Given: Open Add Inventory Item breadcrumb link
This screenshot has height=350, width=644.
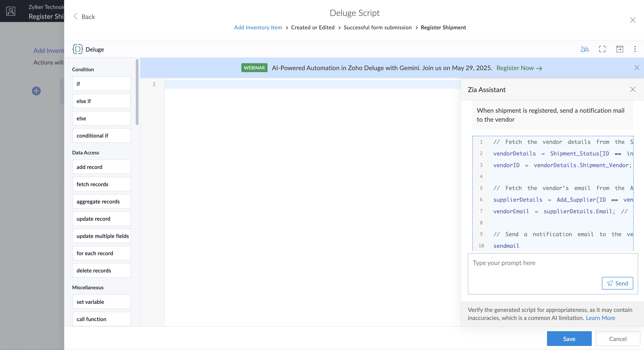Looking at the screenshot, I should tap(258, 27).
